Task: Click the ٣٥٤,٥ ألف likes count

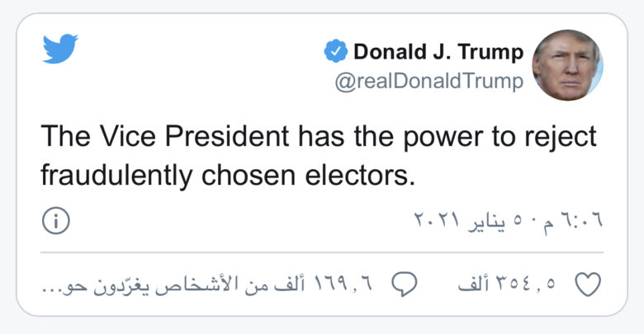Action: (509, 285)
